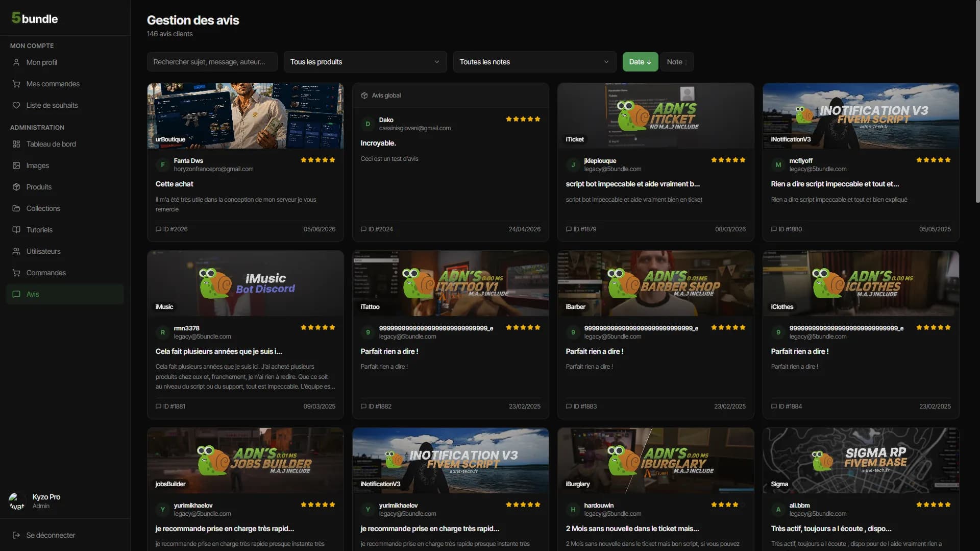Open the Collections section link
Viewport: 980px width, 551px height.
65,208
